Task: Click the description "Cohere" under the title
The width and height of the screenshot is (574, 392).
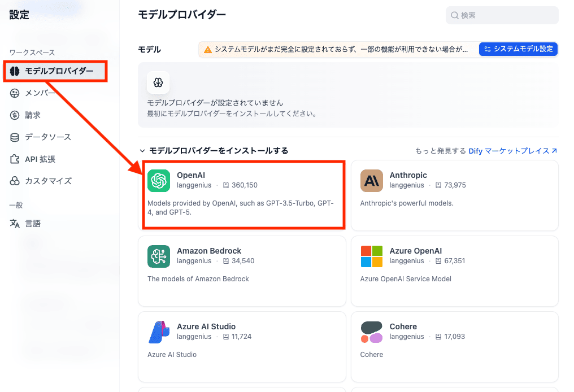Action: 372,355
